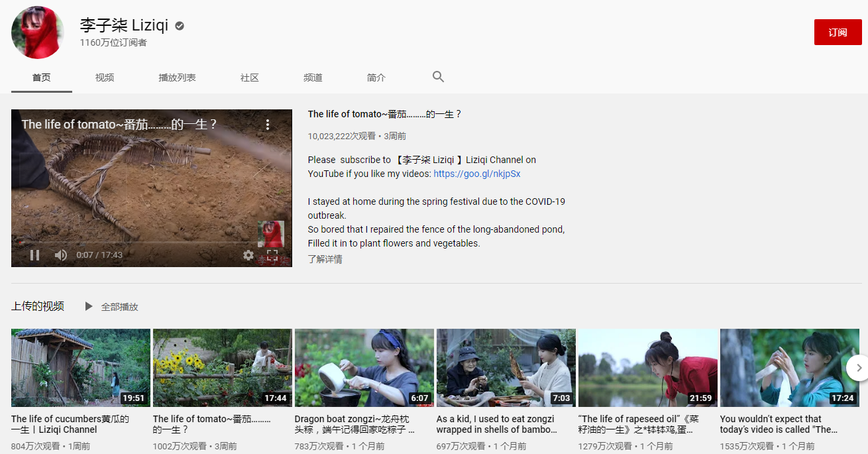Open the 17:44 tomato video thumbnail
The height and width of the screenshot is (454, 868).
(223, 368)
